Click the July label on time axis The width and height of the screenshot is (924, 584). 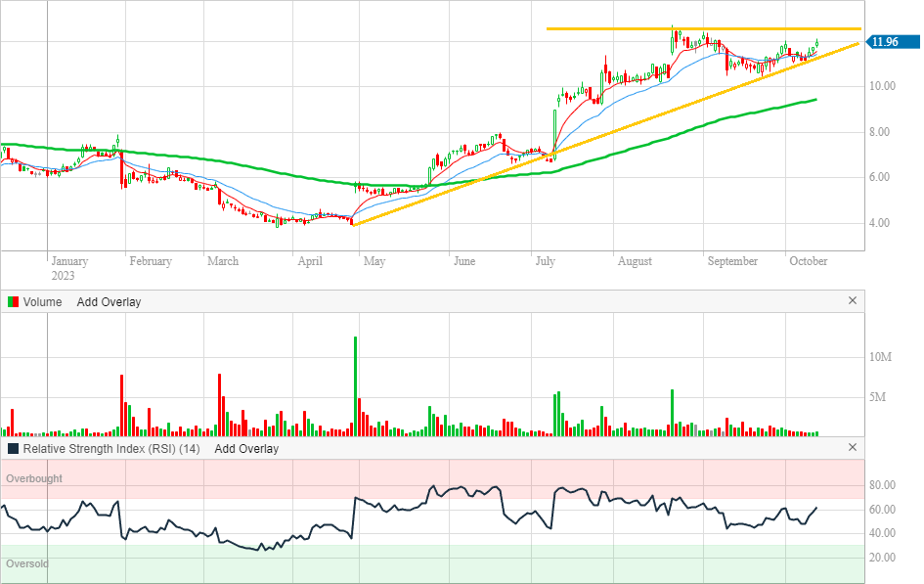point(545,261)
